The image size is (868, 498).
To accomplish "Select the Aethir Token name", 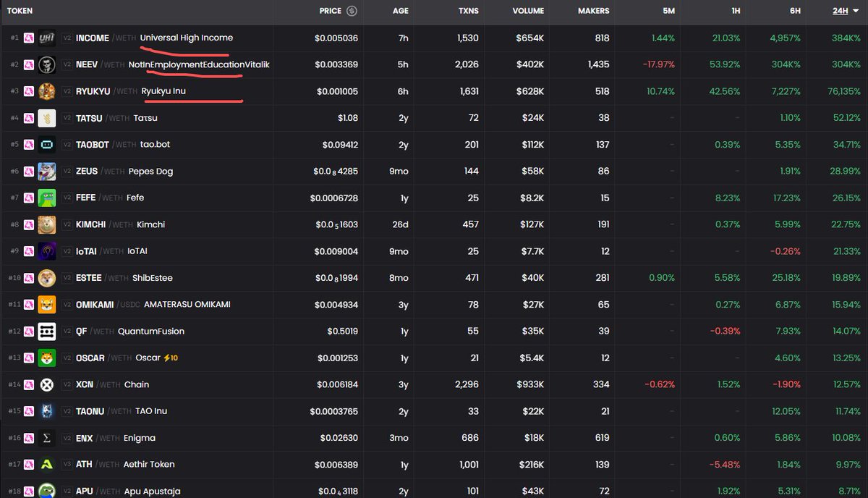I will click(x=148, y=465).
